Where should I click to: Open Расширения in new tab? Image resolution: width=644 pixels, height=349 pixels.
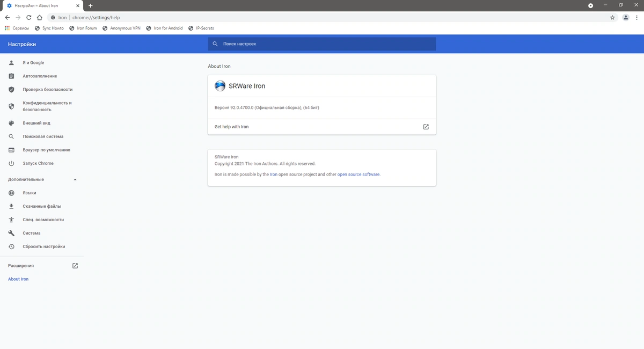(x=42, y=266)
